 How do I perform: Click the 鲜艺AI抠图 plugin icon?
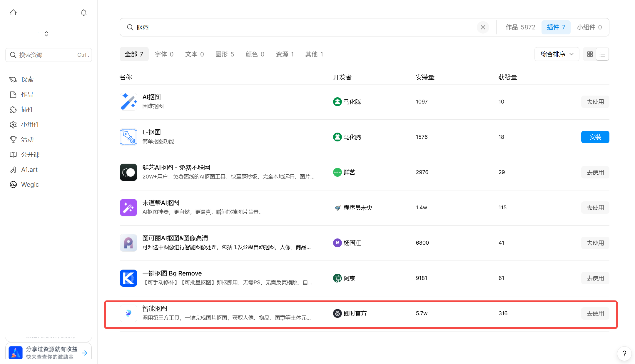click(128, 172)
